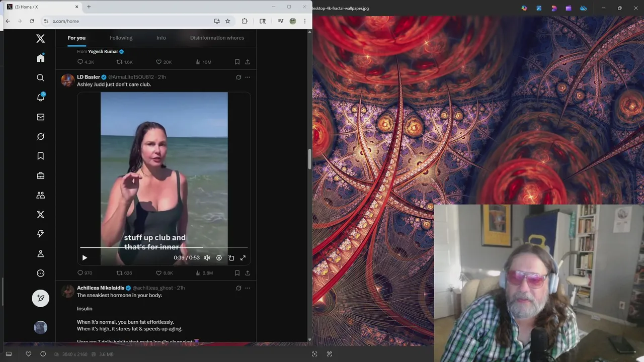The width and height of the screenshot is (644, 362).
Task: Repost LD Basler post, 626
Action: pos(124,273)
